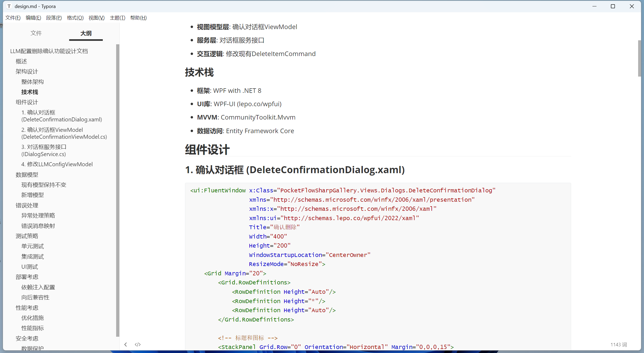Jump to 技术栈 in outline
This screenshot has height=353, width=644.
pyautogui.click(x=30, y=92)
